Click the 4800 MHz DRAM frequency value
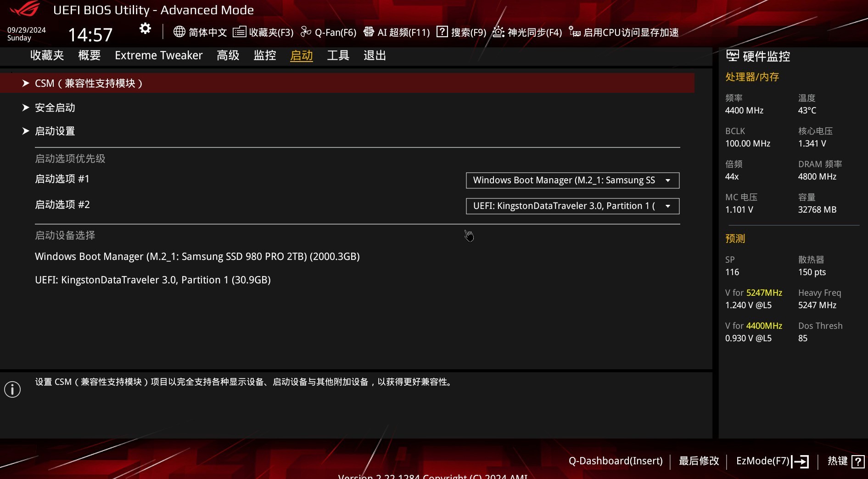 [x=817, y=176]
